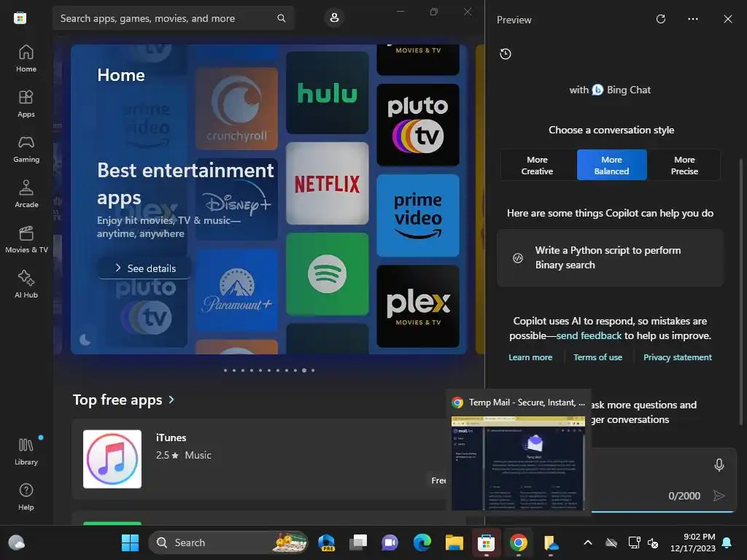Click the search magnifier icon
This screenshot has width=747, height=560.
coord(282,18)
